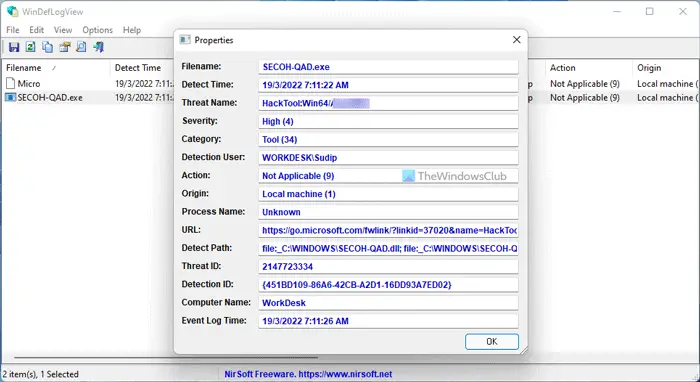Open the NirSoft Freeware website link
Image resolution: width=700 pixels, height=382 pixels.
[308, 374]
